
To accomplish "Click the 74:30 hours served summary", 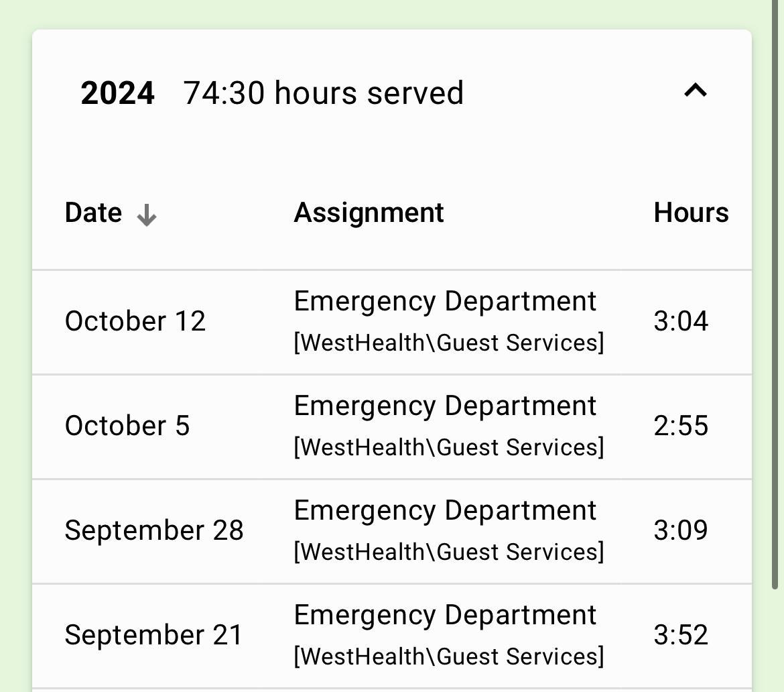I will [323, 93].
